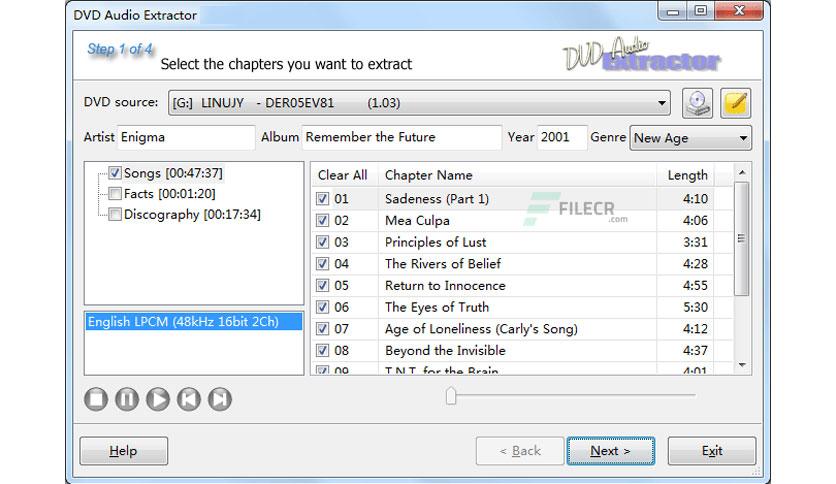
Task: Select the Discography [00:17:34] title entry
Action: 192,214
